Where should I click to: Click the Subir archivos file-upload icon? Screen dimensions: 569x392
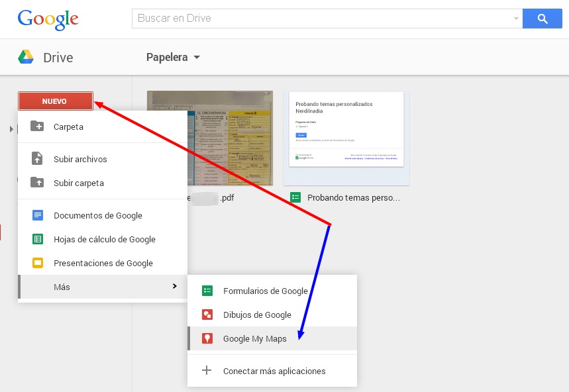[x=37, y=158]
